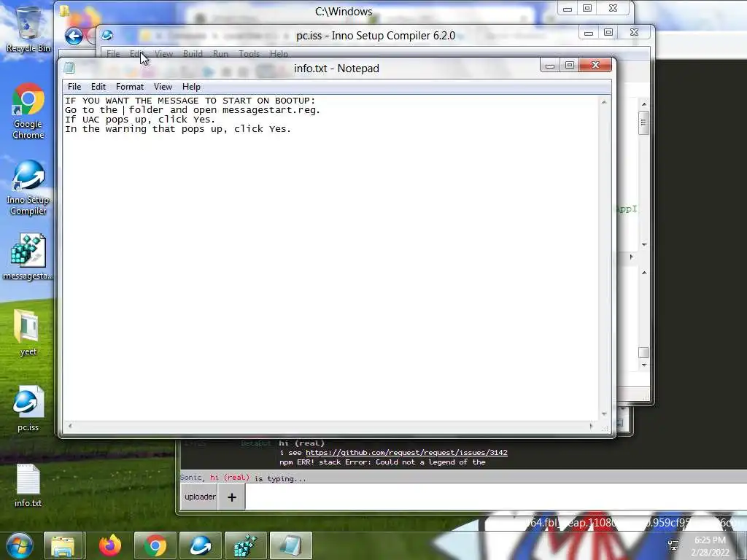Screen dimensions: 747x560
Task: Click the Windows Start orb
Action: coord(19,545)
